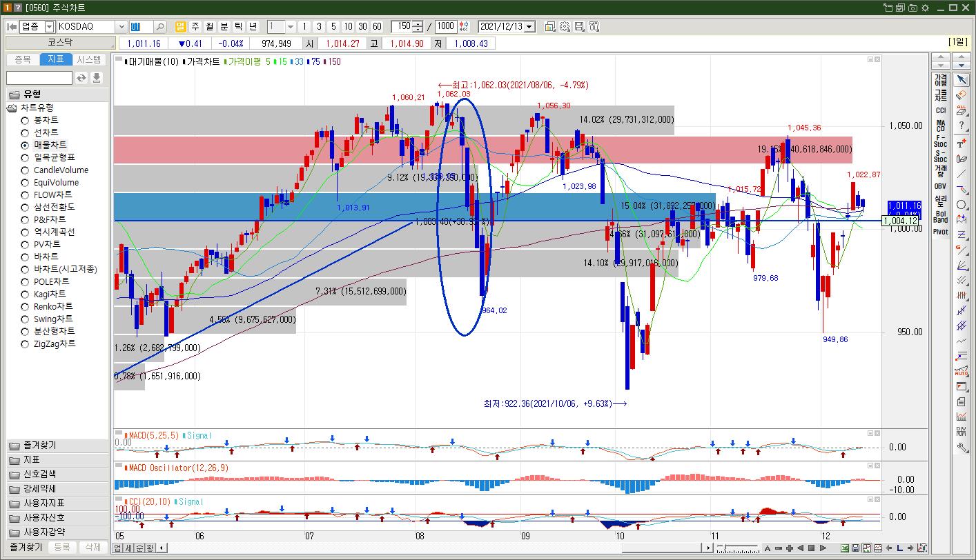Click the download icon beside indicator search
This screenshot has width=976, height=560.
coord(97,78)
